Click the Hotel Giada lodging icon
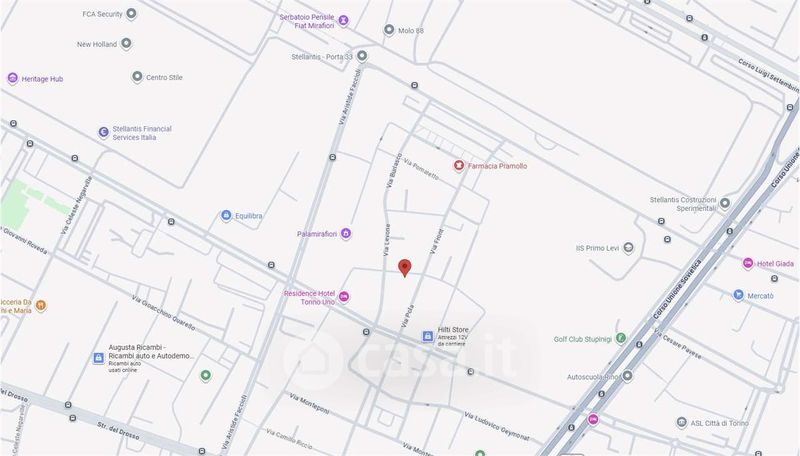This screenshot has height=456, width=800. click(x=748, y=263)
